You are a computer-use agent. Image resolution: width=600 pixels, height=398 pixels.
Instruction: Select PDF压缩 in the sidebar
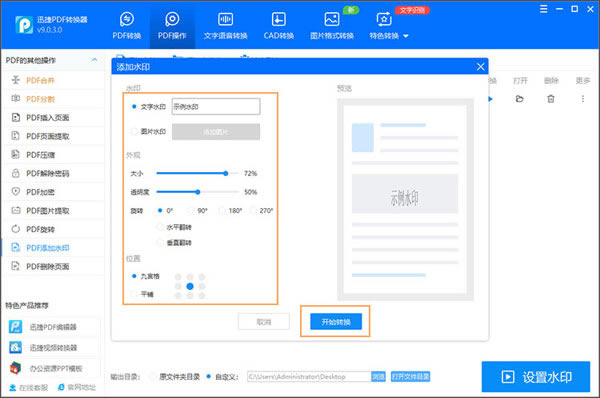coord(52,155)
